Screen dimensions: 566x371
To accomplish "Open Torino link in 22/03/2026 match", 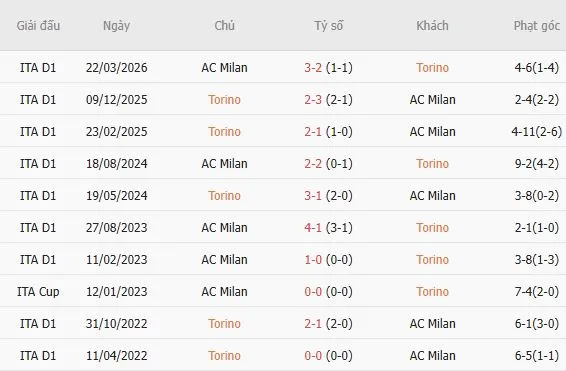I will coord(432,68).
